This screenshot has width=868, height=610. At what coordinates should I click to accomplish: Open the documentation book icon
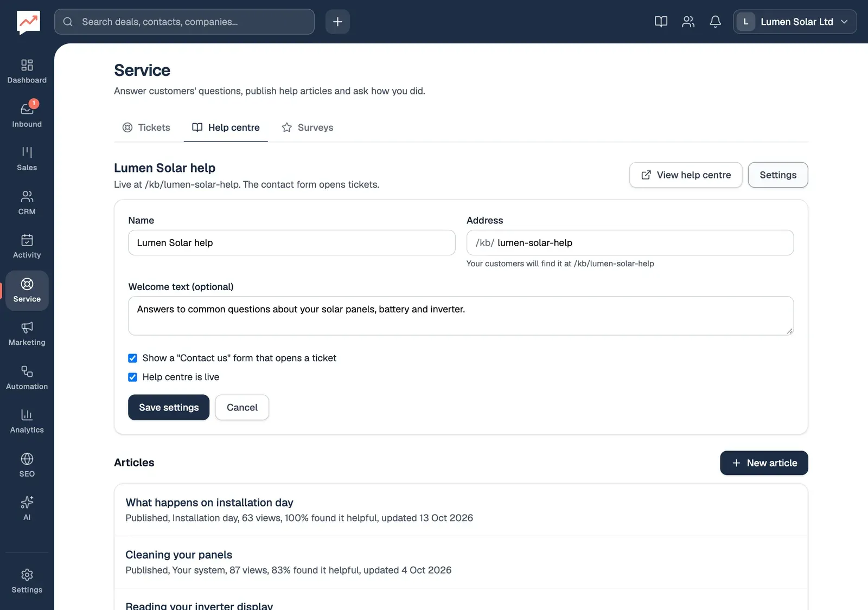[661, 22]
